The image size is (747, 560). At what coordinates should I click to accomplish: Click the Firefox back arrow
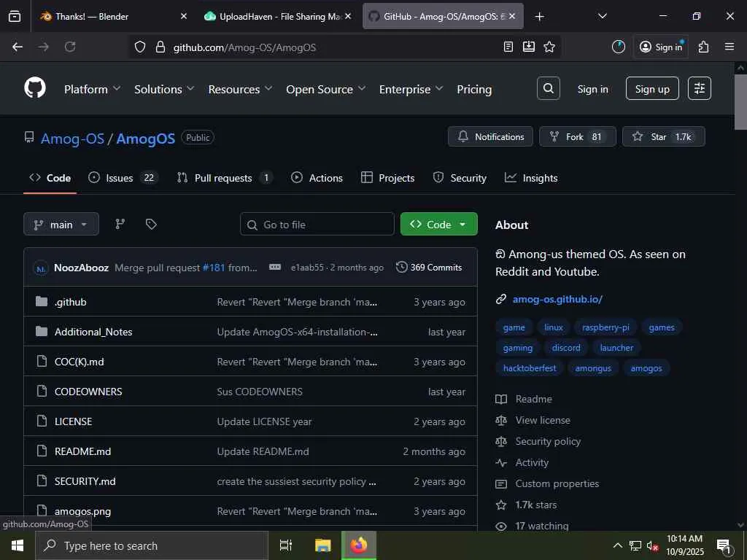[x=18, y=47]
